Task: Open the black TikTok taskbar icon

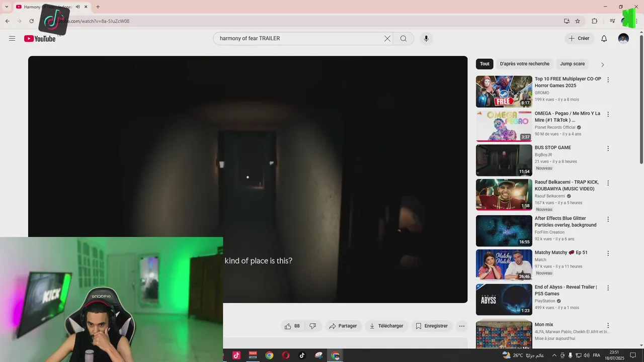Action: [x=302, y=355]
